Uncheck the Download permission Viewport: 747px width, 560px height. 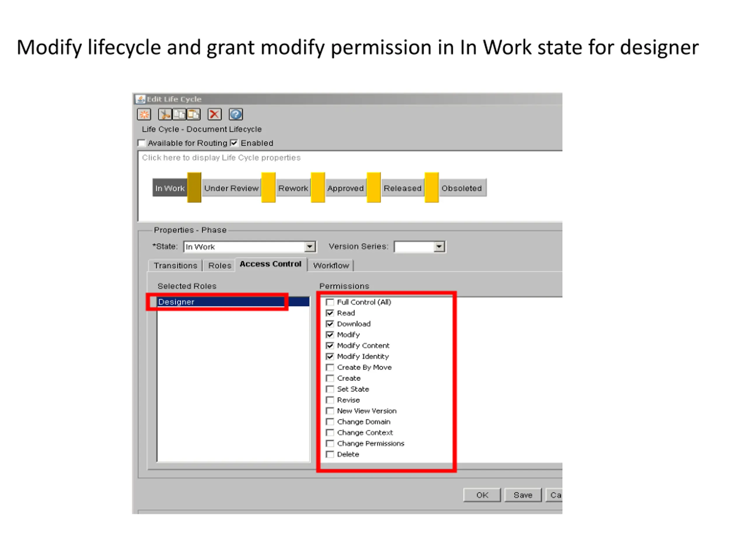click(x=330, y=324)
